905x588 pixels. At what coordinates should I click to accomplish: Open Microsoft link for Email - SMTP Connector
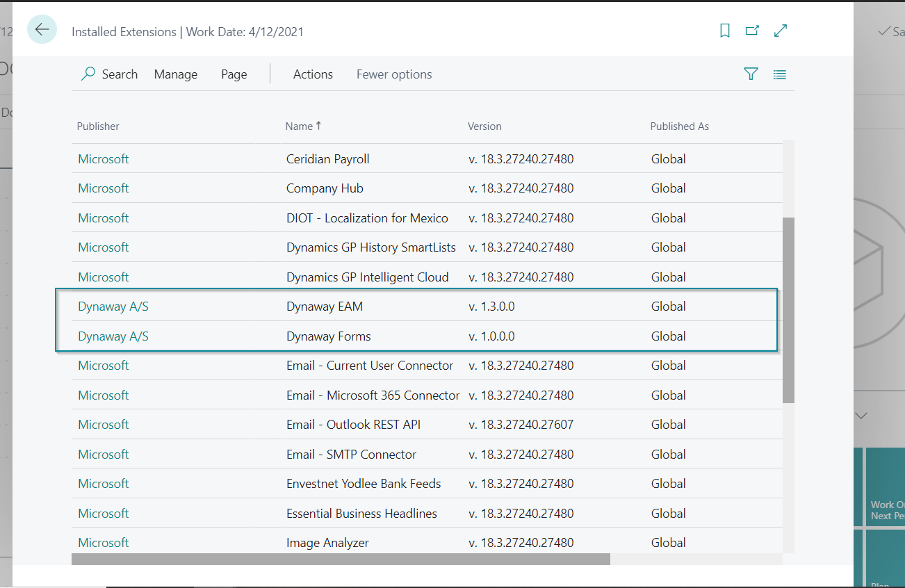(x=104, y=455)
